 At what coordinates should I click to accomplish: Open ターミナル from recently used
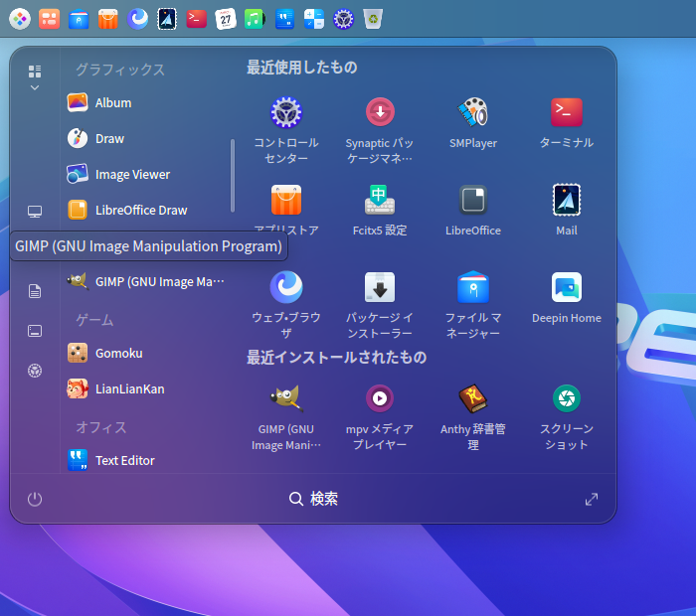click(567, 122)
